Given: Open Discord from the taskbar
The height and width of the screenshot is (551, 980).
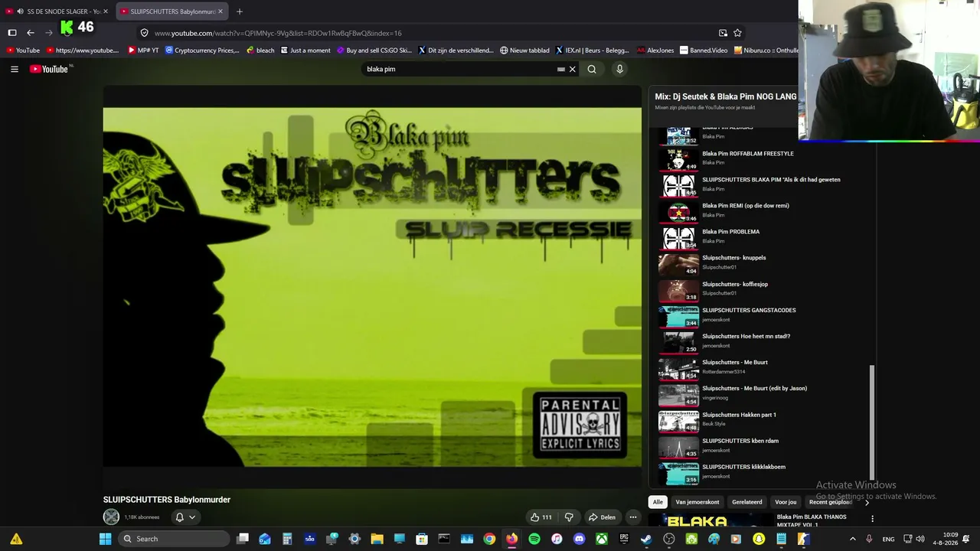Looking at the screenshot, I should pos(579,539).
